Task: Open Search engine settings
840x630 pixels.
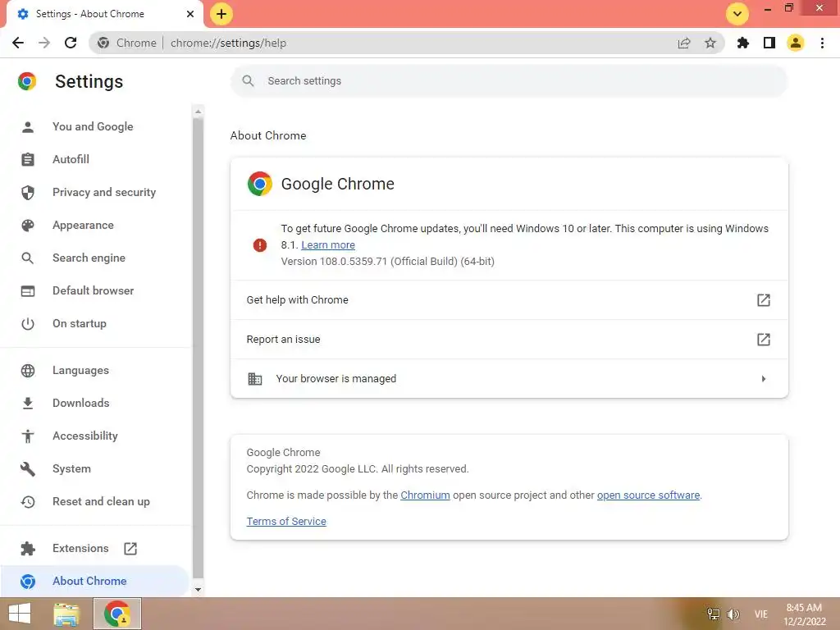Action: (89, 258)
